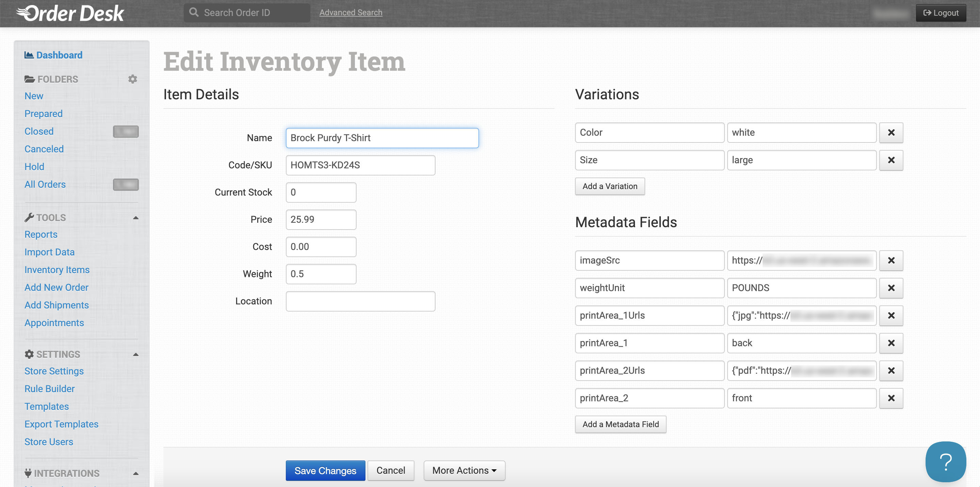Delete the Size variation row
The height and width of the screenshot is (487, 980).
point(891,160)
